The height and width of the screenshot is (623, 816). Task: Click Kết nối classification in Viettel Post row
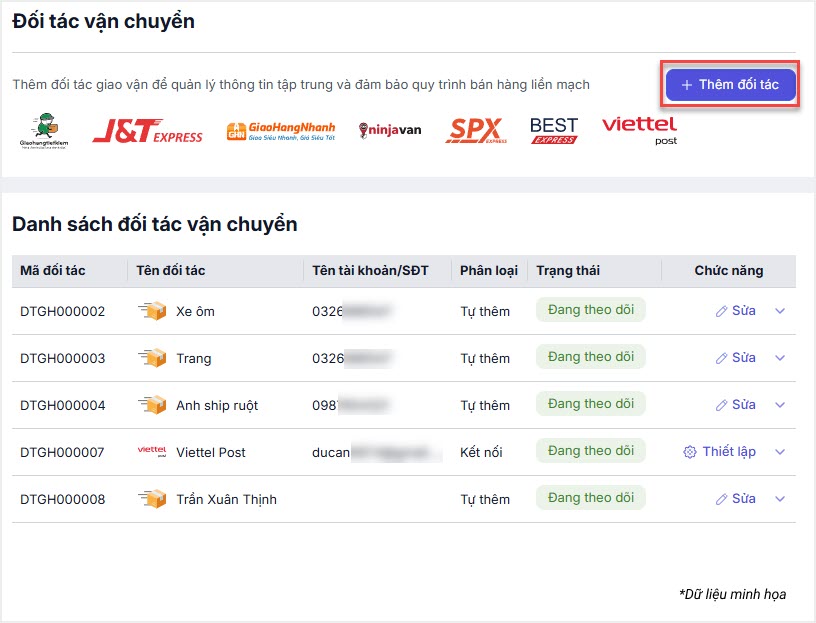(x=481, y=452)
